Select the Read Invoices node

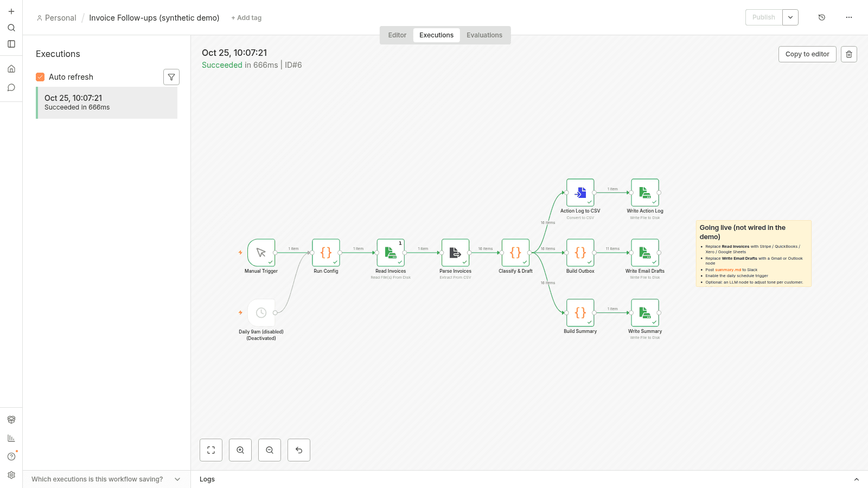tap(391, 253)
